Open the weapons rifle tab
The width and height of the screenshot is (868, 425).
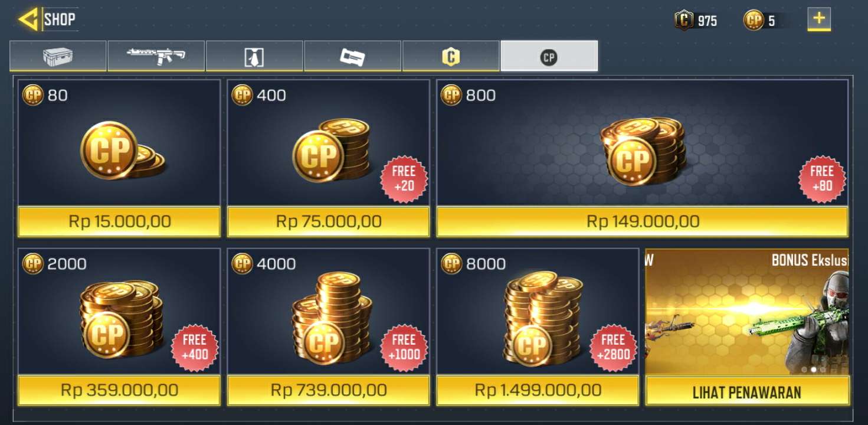[156, 56]
